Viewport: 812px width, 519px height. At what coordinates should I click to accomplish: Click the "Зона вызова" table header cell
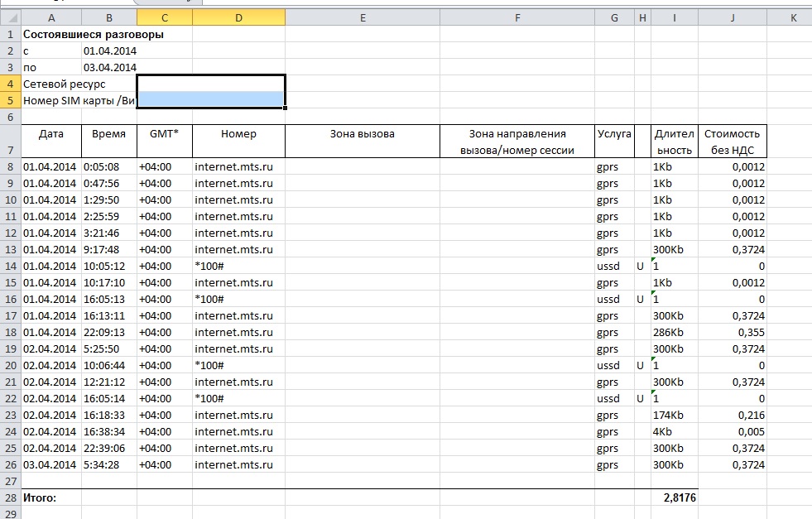tap(362, 133)
